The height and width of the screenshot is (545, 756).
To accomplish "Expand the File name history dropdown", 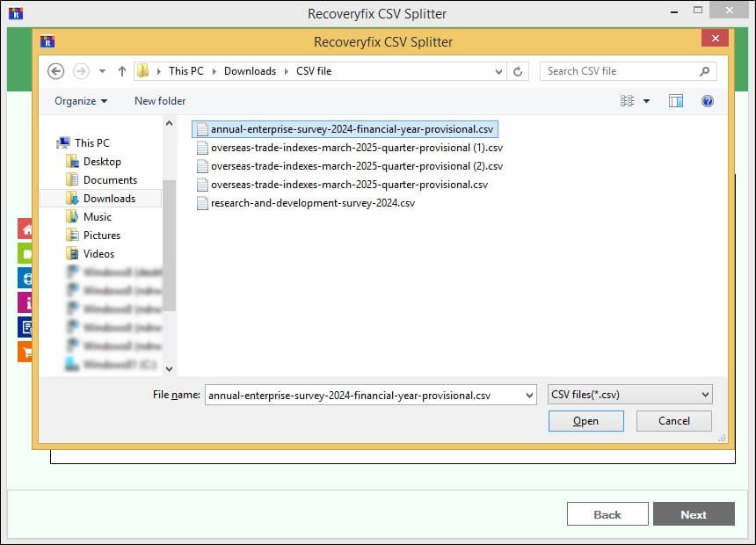I will tap(529, 395).
